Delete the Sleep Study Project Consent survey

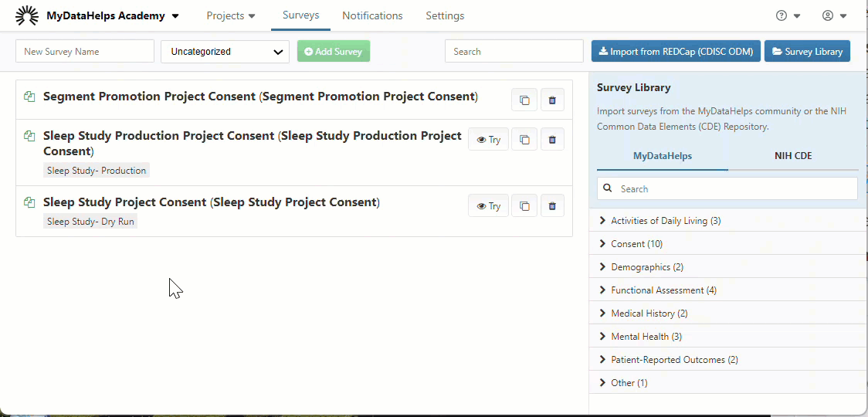[x=552, y=206]
